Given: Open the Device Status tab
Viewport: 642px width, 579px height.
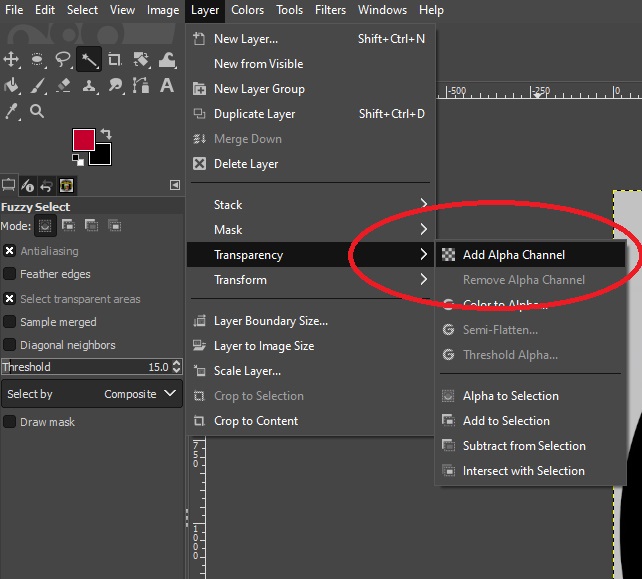Looking at the screenshot, I should coord(27,186).
